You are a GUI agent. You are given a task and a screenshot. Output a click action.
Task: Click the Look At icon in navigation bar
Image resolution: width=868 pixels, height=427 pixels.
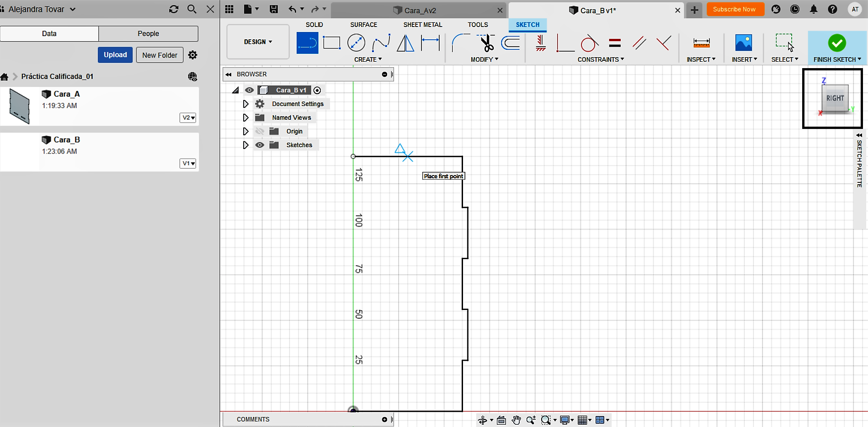coord(501,420)
